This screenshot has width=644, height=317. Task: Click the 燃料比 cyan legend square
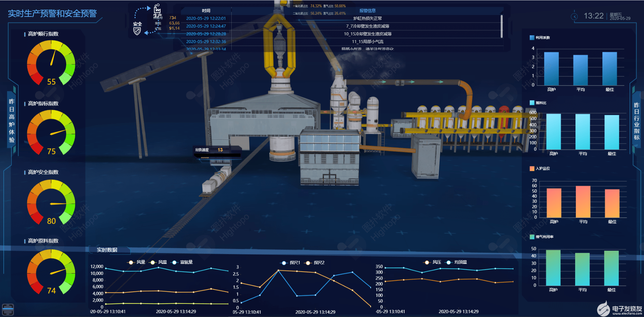(532, 103)
